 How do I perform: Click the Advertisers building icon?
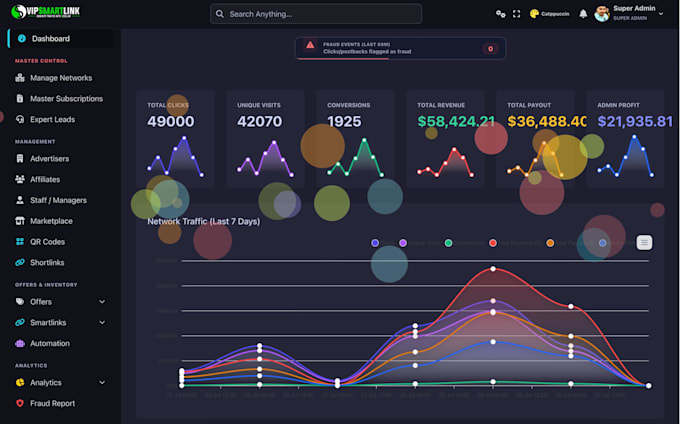point(20,159)
